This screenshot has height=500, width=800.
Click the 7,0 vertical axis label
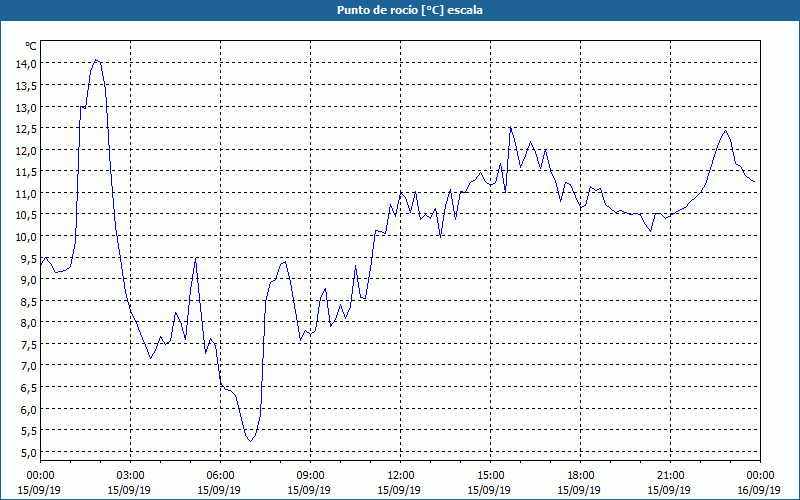pos(29,366)
